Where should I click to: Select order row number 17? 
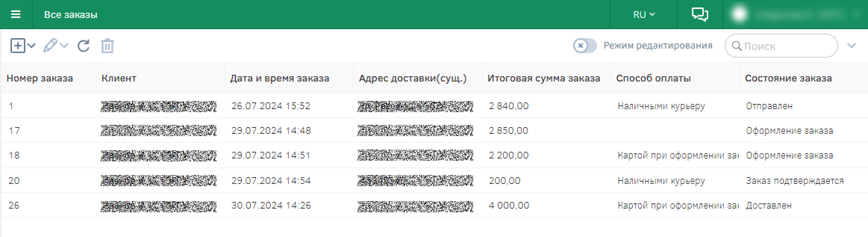(x=14, y=130)
